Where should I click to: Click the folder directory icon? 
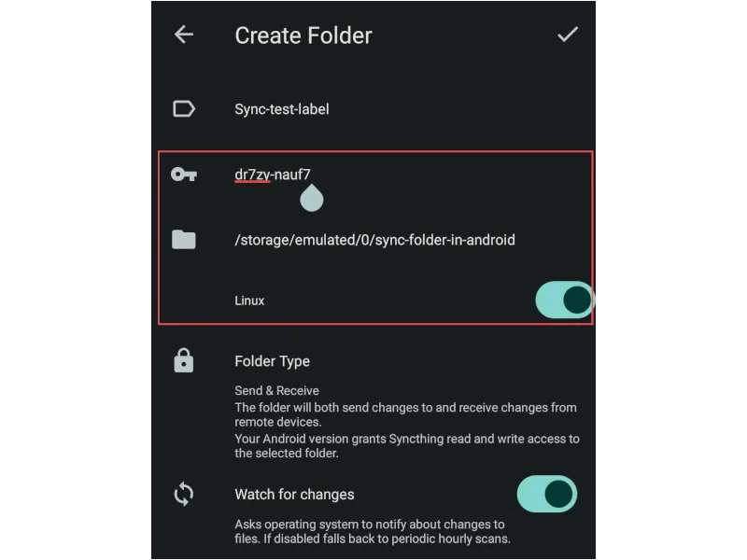point(183,240)
